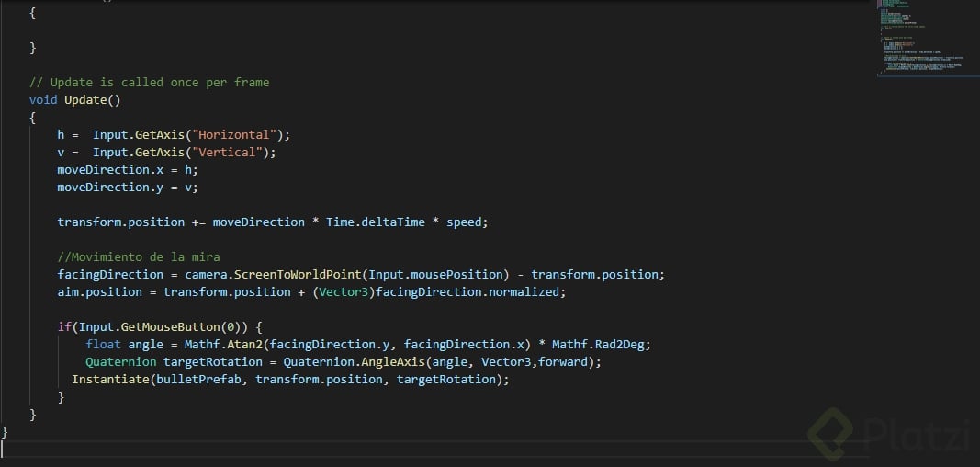Click the "float angle = Mathf.Atan2" line

[368, 345]
